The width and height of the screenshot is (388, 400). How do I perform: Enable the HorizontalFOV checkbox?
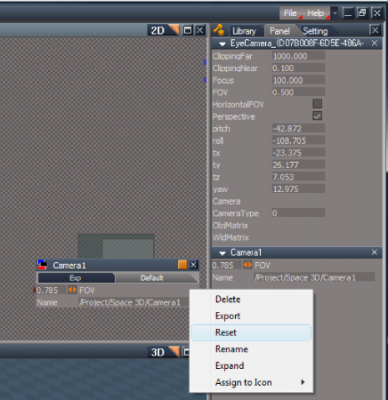click(x=317, y=104)
